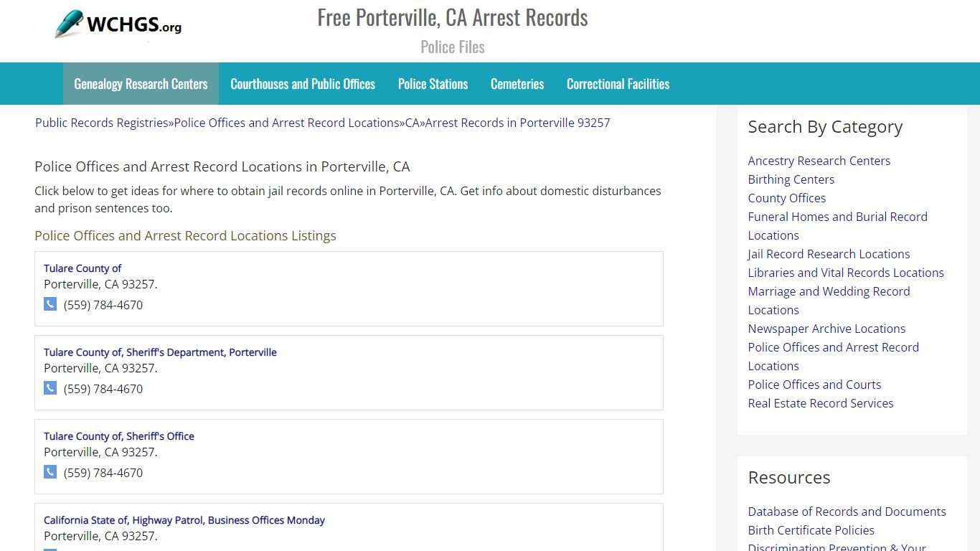Screen dimensions: 980x551
Task: Open the Tulare County of listing title
Action: tap(83, 268)
